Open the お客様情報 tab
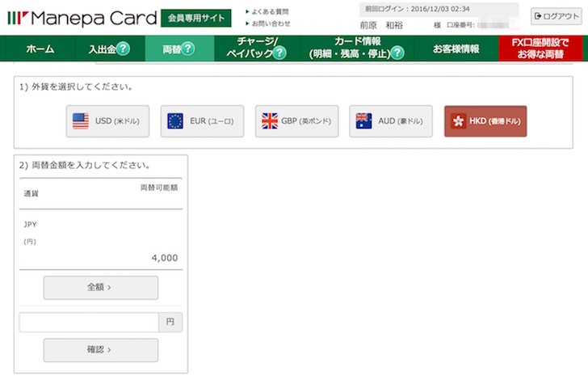This screenshot has height=380, width=588. pos(456,49)
